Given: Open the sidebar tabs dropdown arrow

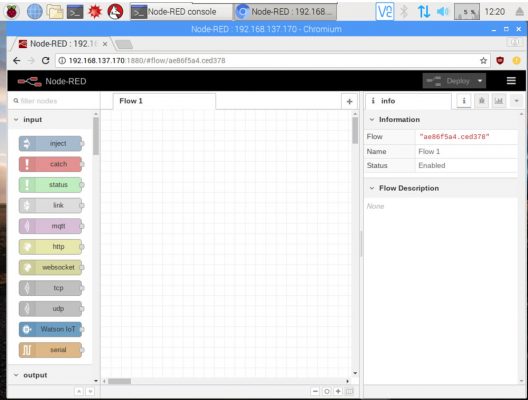Looking at the screenshot, I should point(516,101).
